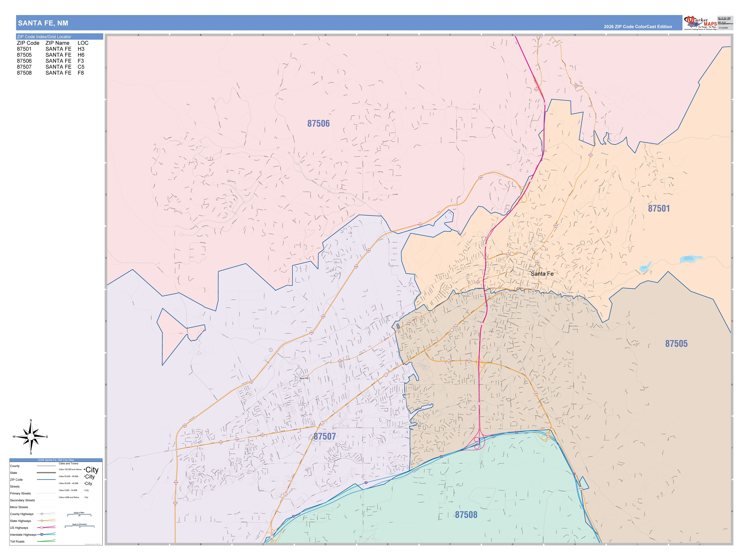Click the 'ZIP Name' column heading
The image size is (743, 560).
point(57,43)
